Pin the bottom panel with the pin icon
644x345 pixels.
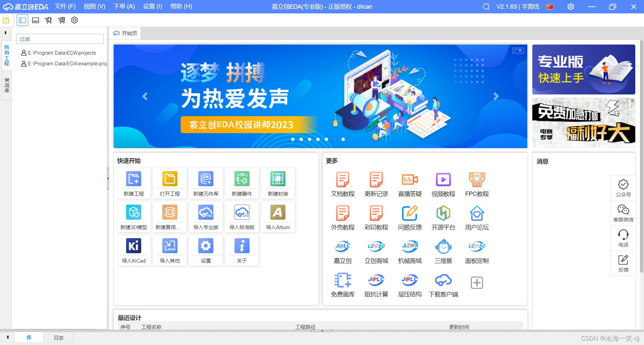click(x=7, y=337)
